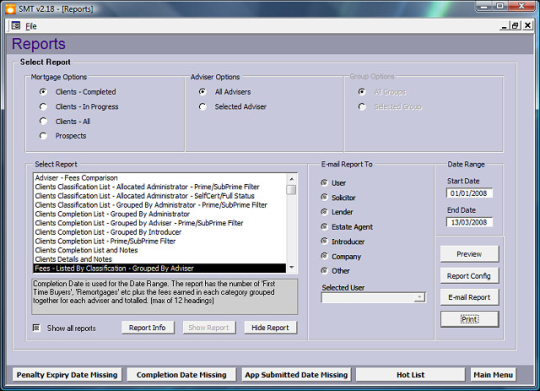Toggle the Other e-mail option
This screenshot has width=540, height=391.
pyautogui.click(x=324, y=270)
